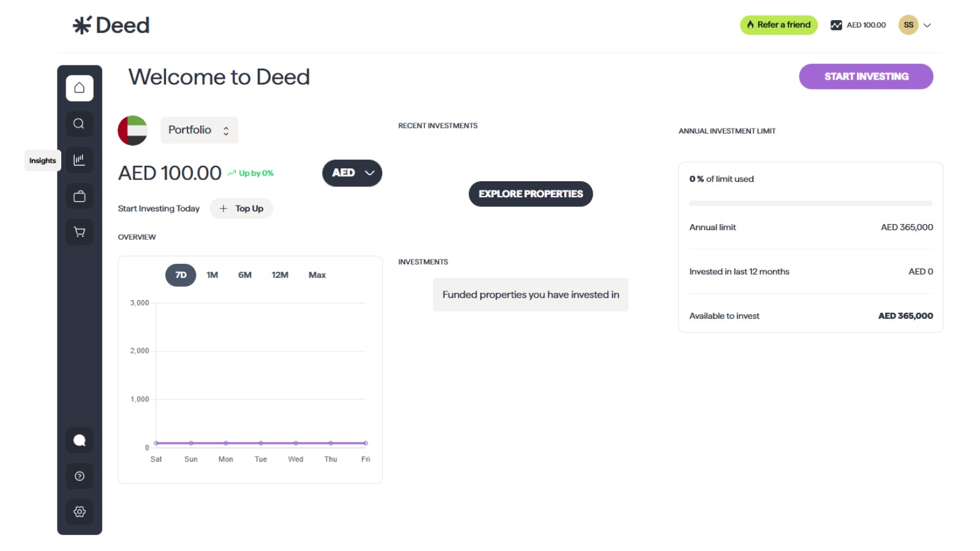Screen dimensions: 980x551
Task: Click the Insights tooltip label
Action: click(43, 160)
